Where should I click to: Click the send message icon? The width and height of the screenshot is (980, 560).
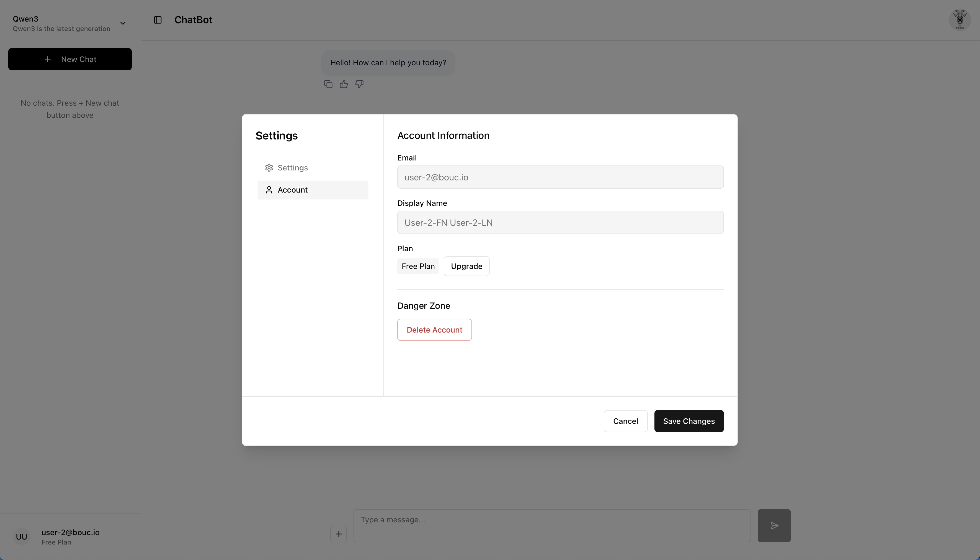[774, 525]
